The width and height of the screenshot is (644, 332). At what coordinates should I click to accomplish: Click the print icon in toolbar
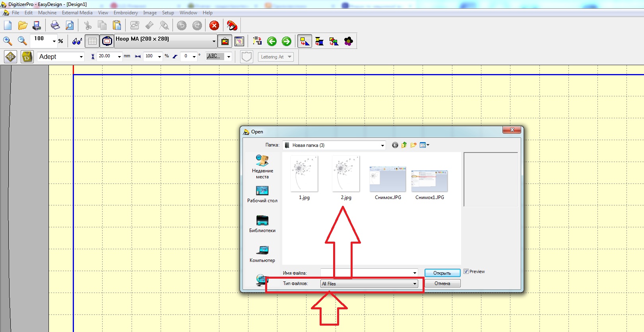click(55, 26)
